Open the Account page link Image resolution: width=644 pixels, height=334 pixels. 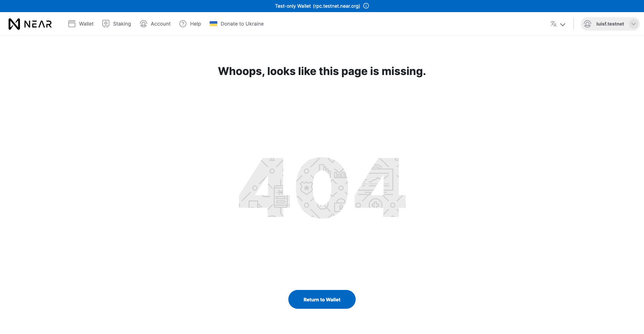pyautogui.click(x=160, y=24)
